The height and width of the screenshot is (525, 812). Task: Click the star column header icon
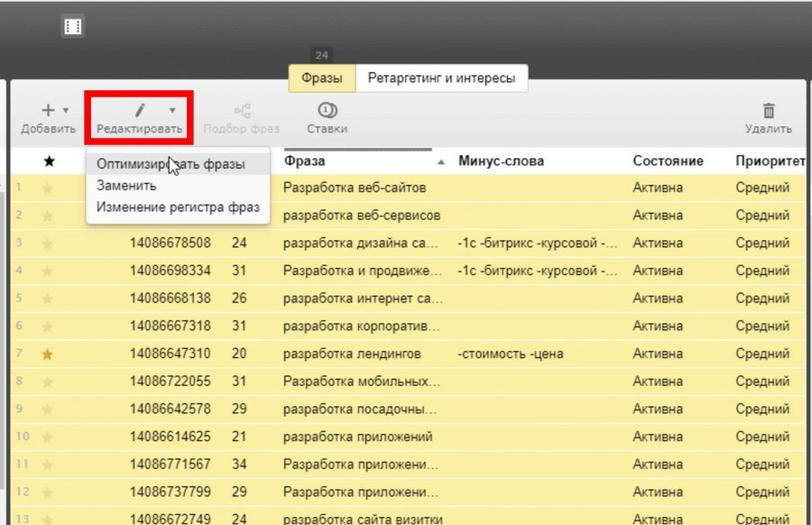[49, 161]
